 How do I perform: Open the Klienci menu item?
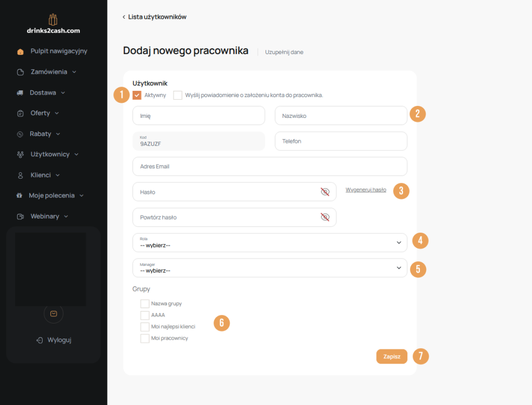click(x=41, y=175)
